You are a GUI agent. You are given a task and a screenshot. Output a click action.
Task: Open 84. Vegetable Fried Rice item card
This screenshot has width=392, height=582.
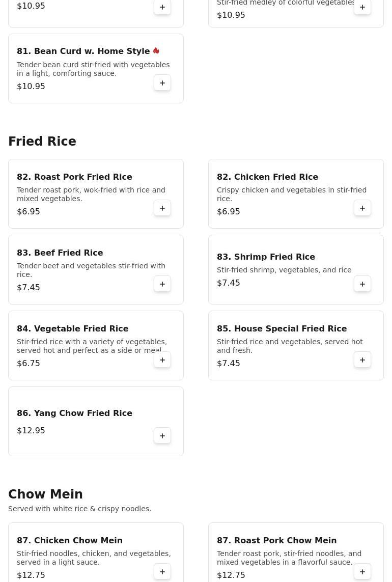pos(72,329)
